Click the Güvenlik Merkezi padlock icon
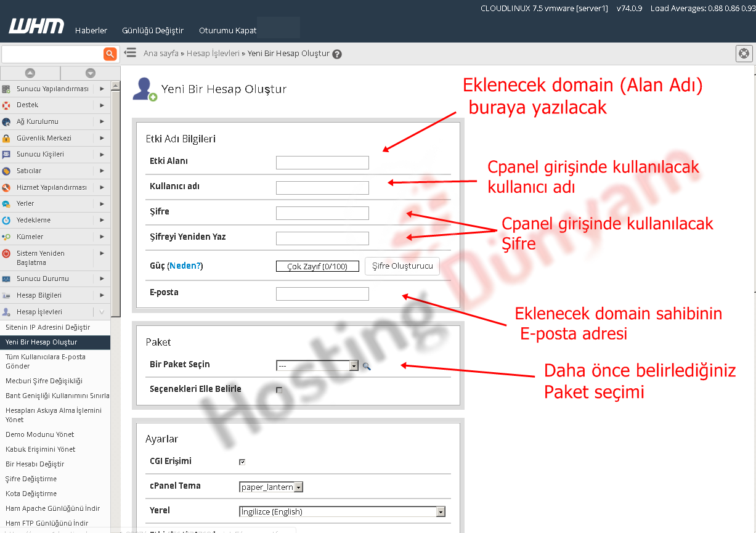 point(6,138)
